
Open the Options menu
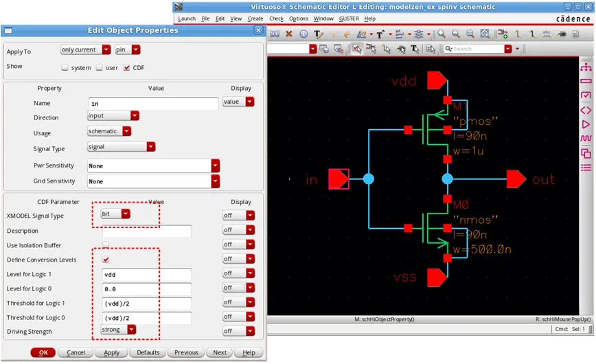[299, 19]
